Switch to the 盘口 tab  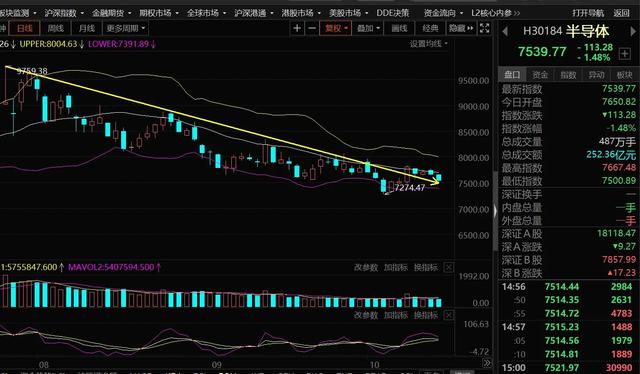pos(512,75)
